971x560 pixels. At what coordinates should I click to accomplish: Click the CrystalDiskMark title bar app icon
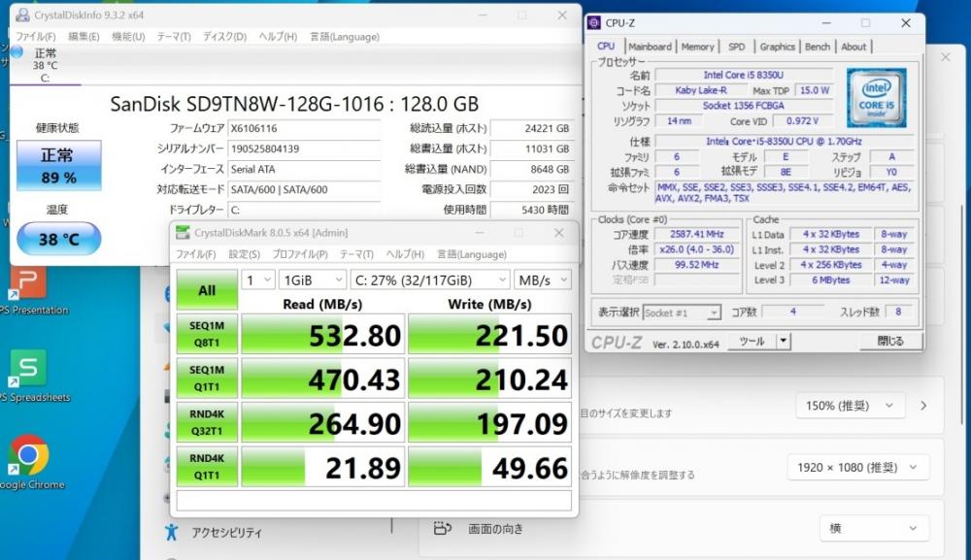[183, 233]
